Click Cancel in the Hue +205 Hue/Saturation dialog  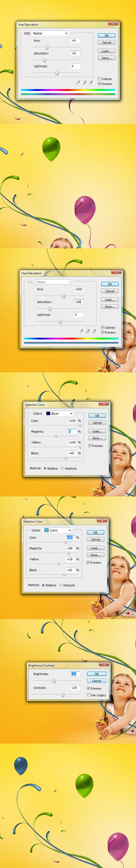110,291
